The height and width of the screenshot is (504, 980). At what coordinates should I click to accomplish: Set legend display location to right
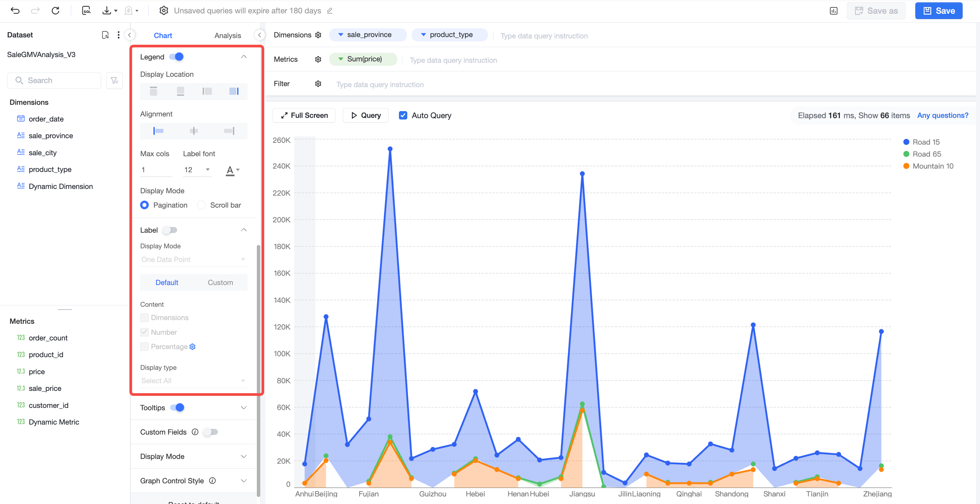tap(233, 91)
